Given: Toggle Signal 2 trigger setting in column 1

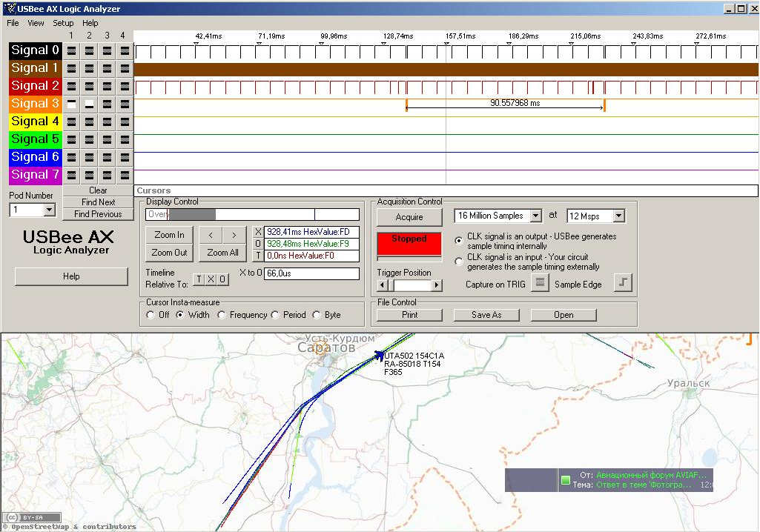Looking at the screenshot, I should tap(71, 86).
